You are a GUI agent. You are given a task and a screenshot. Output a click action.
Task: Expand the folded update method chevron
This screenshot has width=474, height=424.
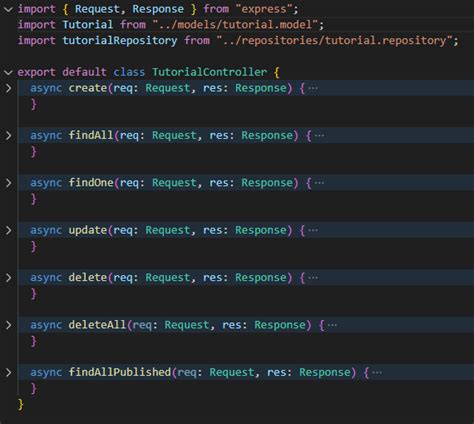pos(8,230)
